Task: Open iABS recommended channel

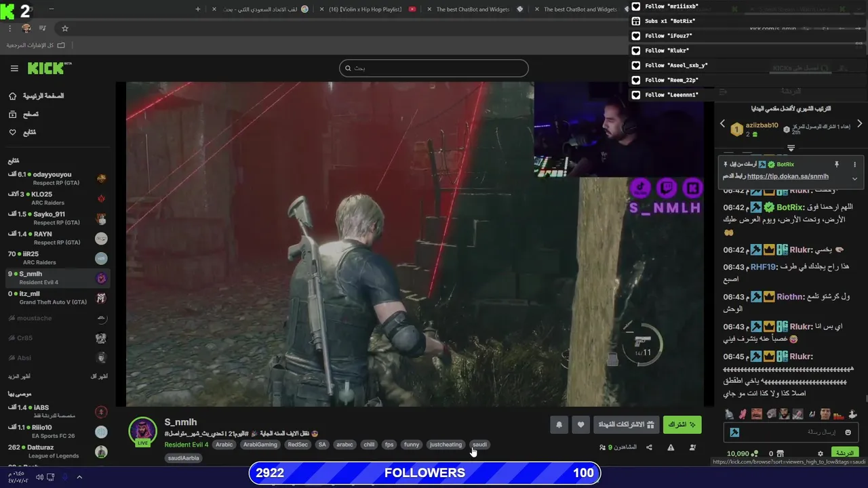Action: click(57, 411)
